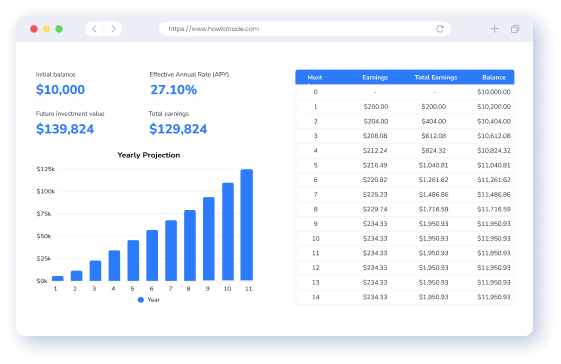Click the red close window dot
Image resolution: width=561 pixels, height=364 pixels.
point(34,29)
